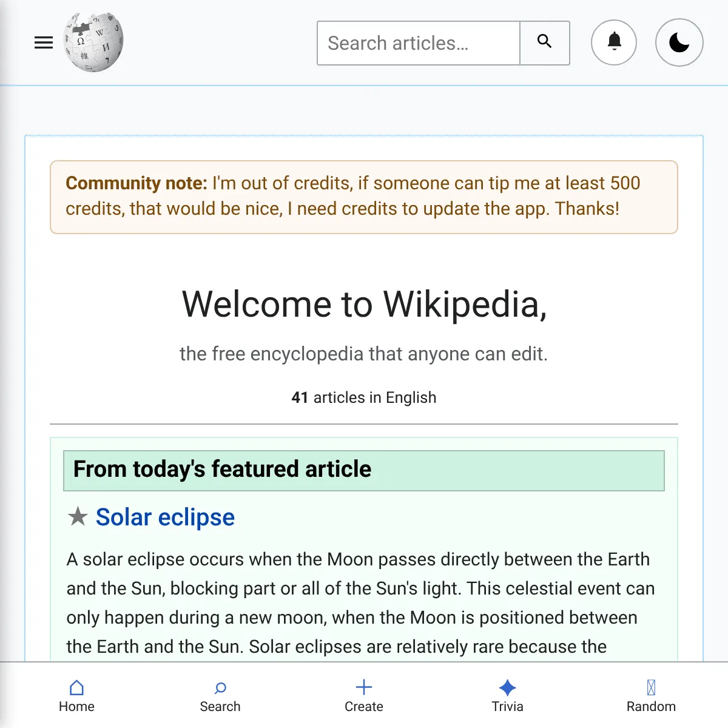Open Search tab in bottom navigation

pos(220,696)
